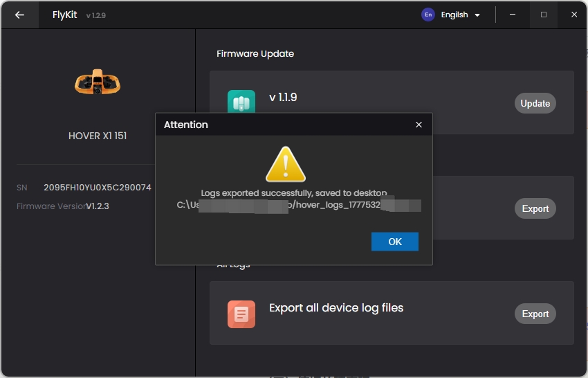Go back using the arrow icon
This screenshot has width=588, height=378.
point(19,15)
